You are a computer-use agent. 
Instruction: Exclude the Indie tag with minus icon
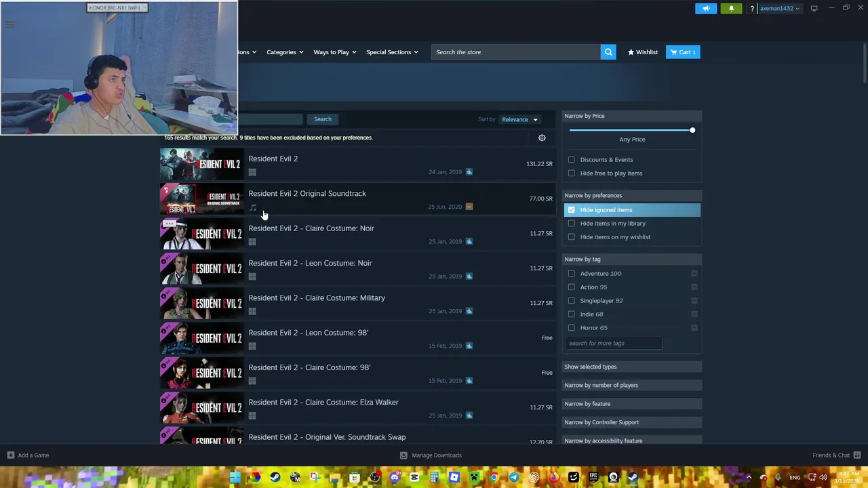click(694, 314)
